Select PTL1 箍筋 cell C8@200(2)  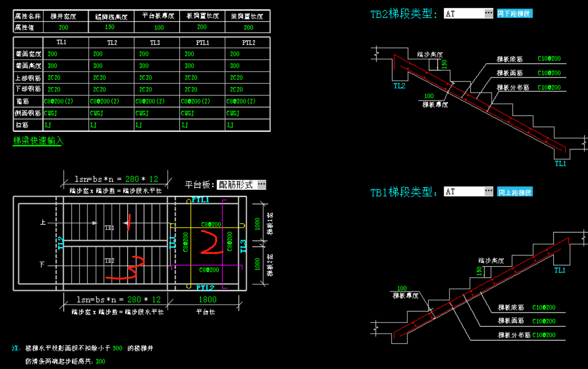[196, 101]
